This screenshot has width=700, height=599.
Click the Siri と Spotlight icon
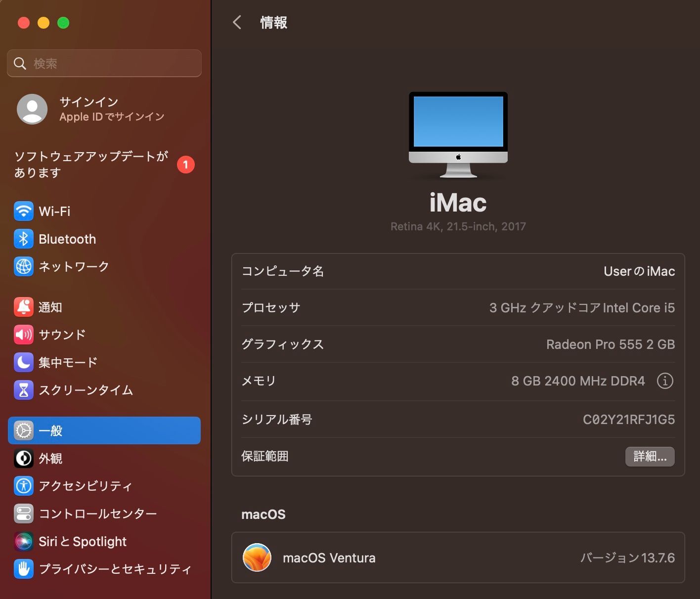click(x=24, y=541)
